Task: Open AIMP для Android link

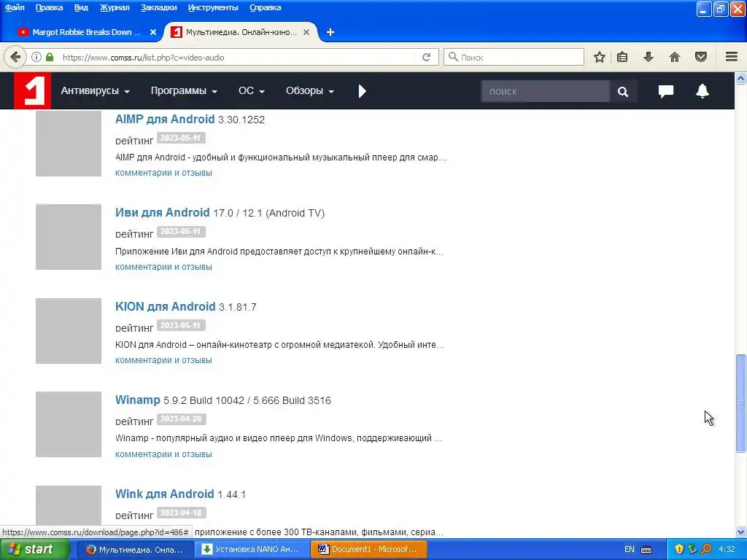Action: 165,119
